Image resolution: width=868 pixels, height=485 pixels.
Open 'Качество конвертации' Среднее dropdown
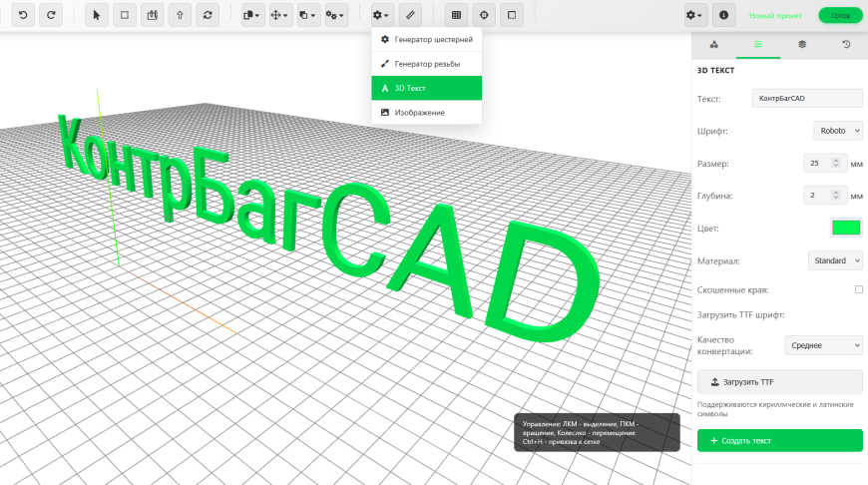point(824,345)
